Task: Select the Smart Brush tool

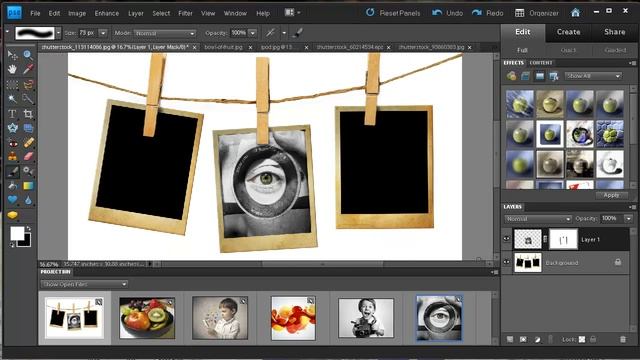Action: [x=28, y=171]
